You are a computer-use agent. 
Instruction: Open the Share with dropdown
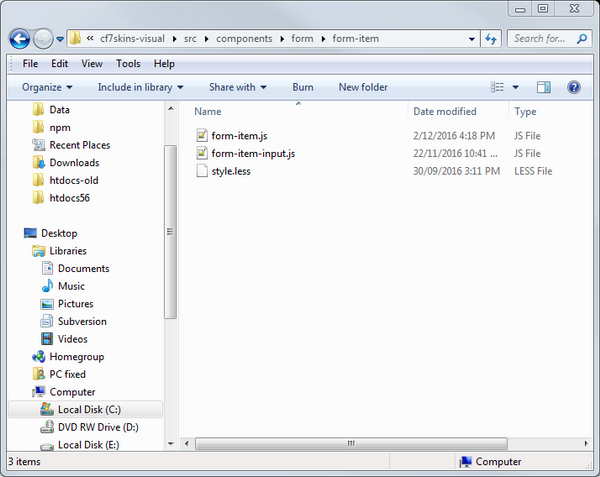pyautogui.click(x=237, y=87)
